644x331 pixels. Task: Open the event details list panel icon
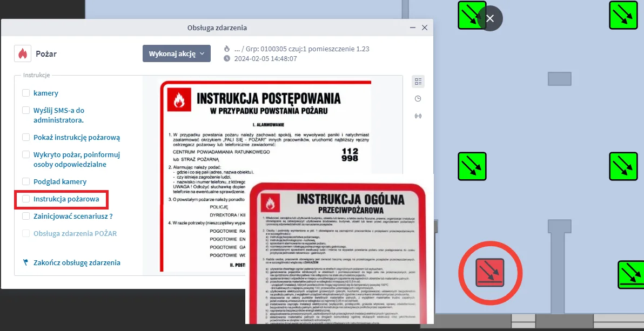[x=418, y=81]
